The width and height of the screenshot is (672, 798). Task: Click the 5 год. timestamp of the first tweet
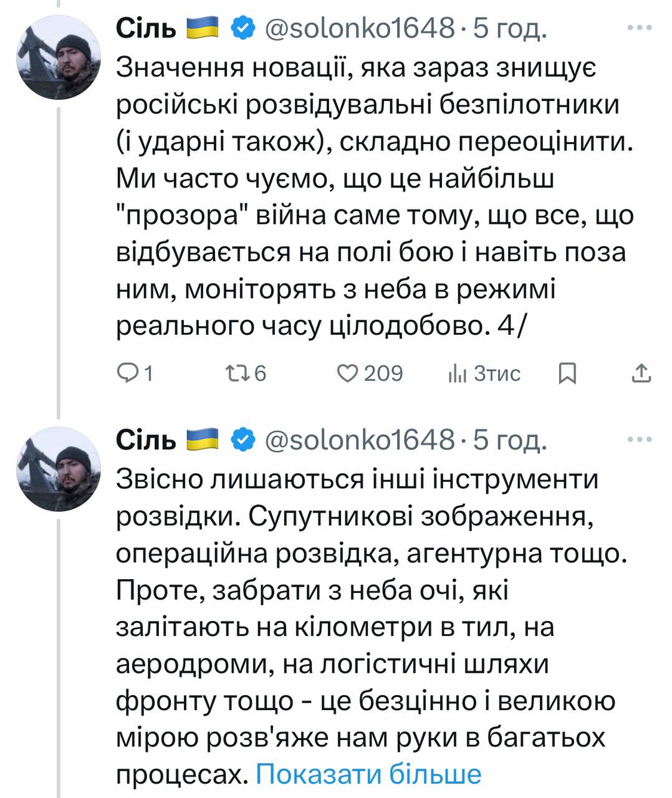click(510, 28)
